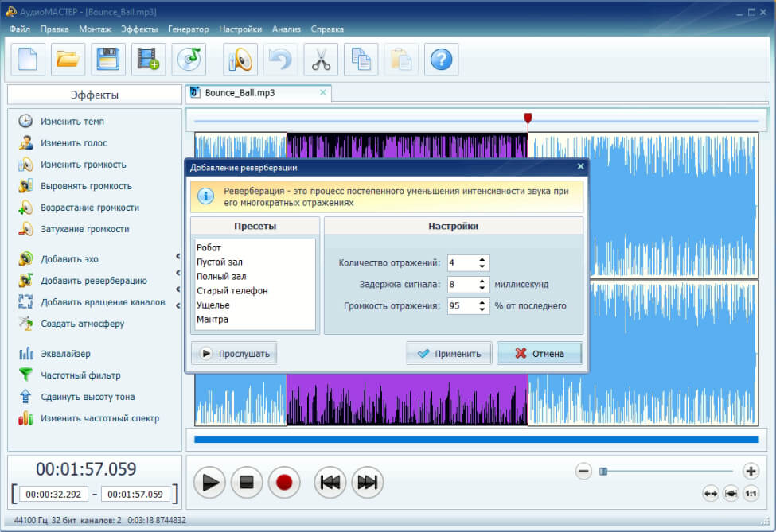Click the Отмена button
This screenshot has height=532, width=776.
point(540,354)
